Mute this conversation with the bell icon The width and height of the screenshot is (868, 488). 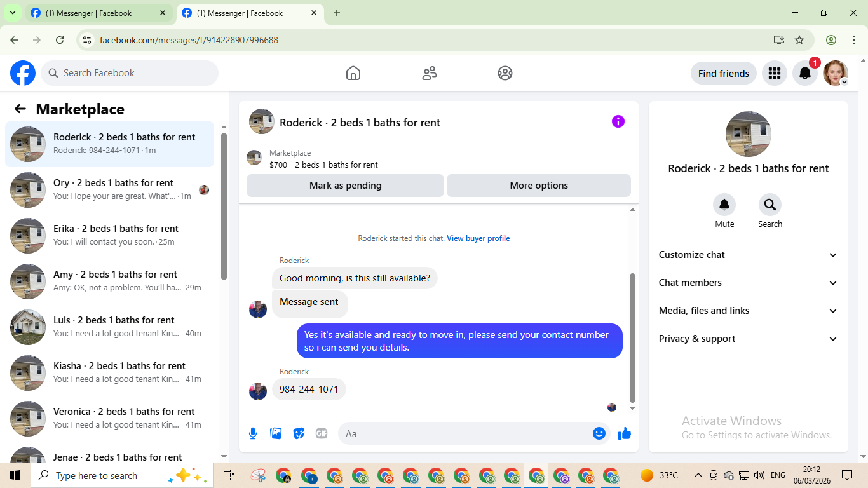[x=724, y=205]
